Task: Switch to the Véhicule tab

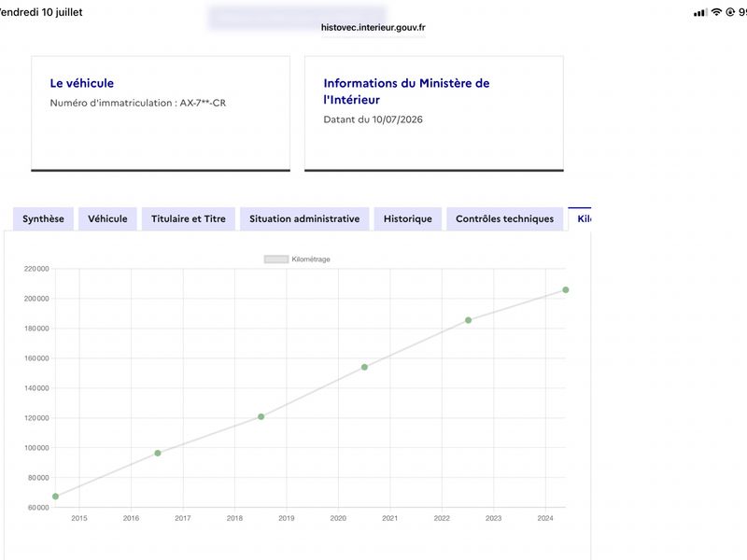Action: point(107,219)
